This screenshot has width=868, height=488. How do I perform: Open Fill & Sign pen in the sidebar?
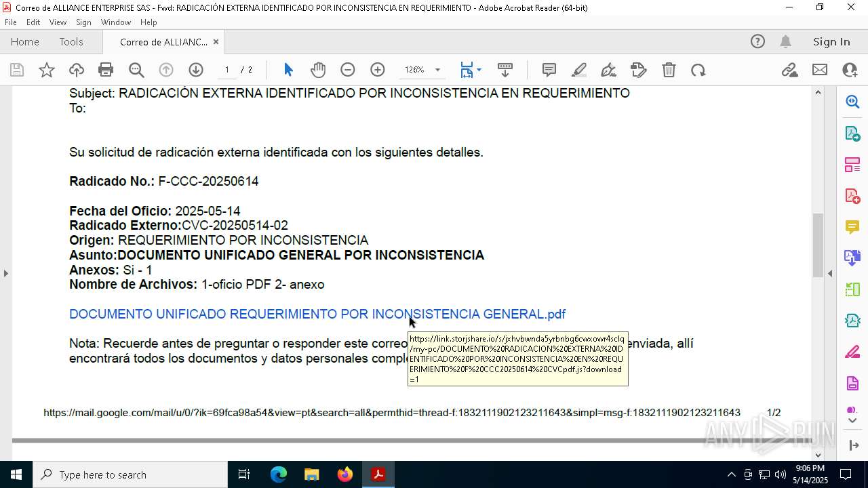[852, 352]
